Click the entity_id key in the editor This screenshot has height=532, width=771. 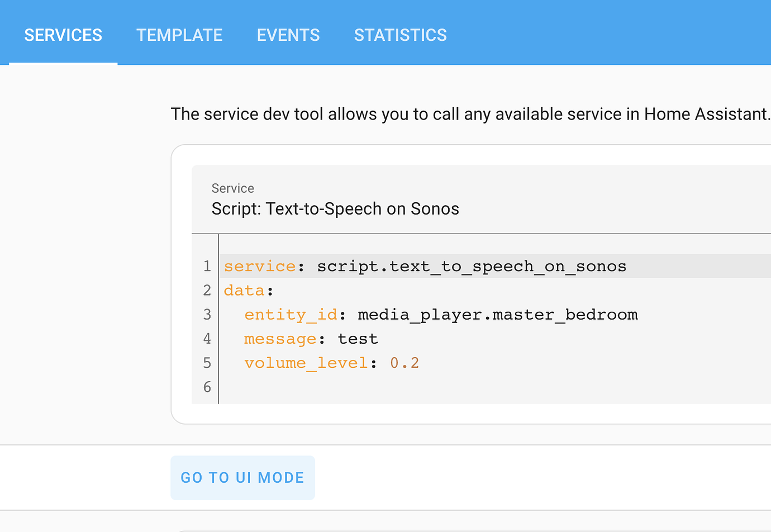(291, 314)
